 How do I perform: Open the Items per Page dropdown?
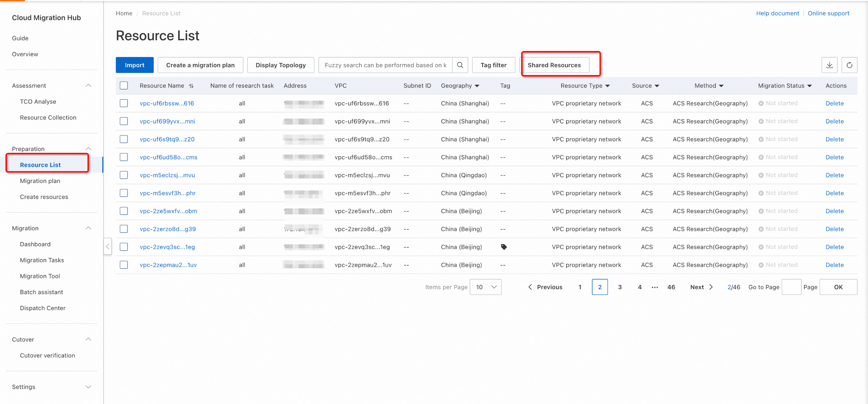pyautogui.click(x=486, y=287)
